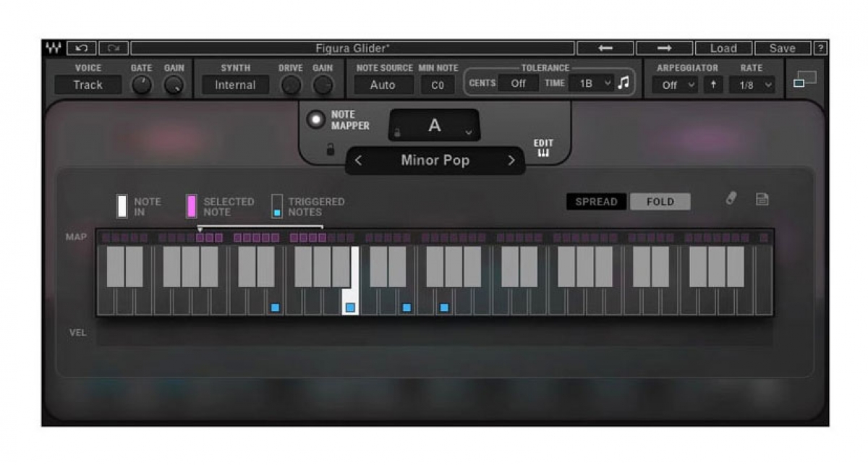Click the NOTE IN legend swatch
868x465 pixels.
coord(122,206)
